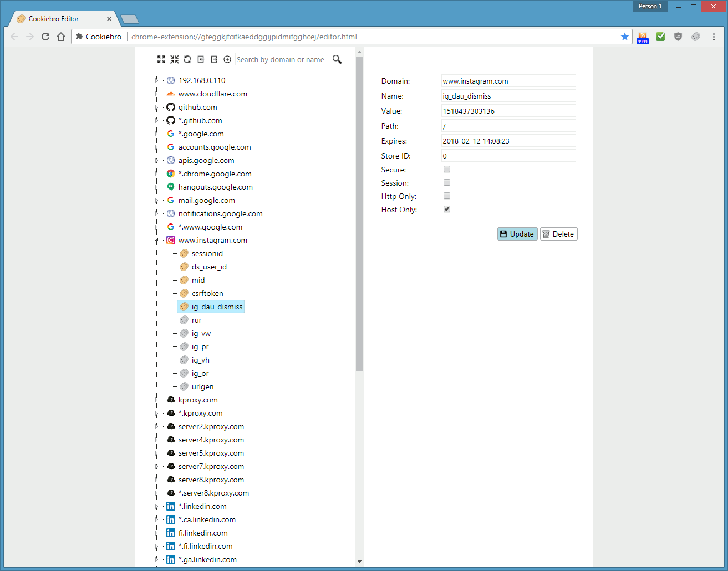Click the collapse all tree nodes icon
This screenshot has height=571, width=728.
pos(175,59)
